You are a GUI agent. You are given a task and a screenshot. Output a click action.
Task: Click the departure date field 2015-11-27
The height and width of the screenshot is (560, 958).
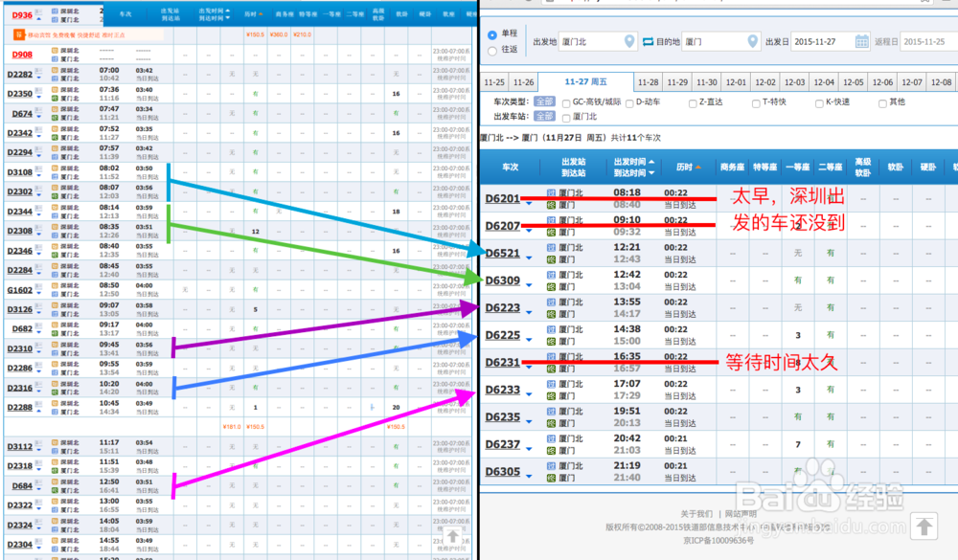[821, 41]
